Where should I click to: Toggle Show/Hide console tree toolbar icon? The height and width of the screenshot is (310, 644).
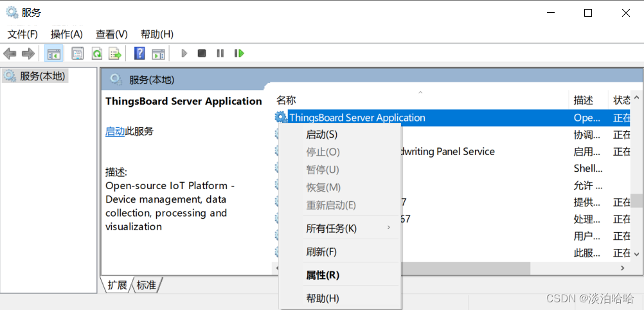click(x=54, y=53)
